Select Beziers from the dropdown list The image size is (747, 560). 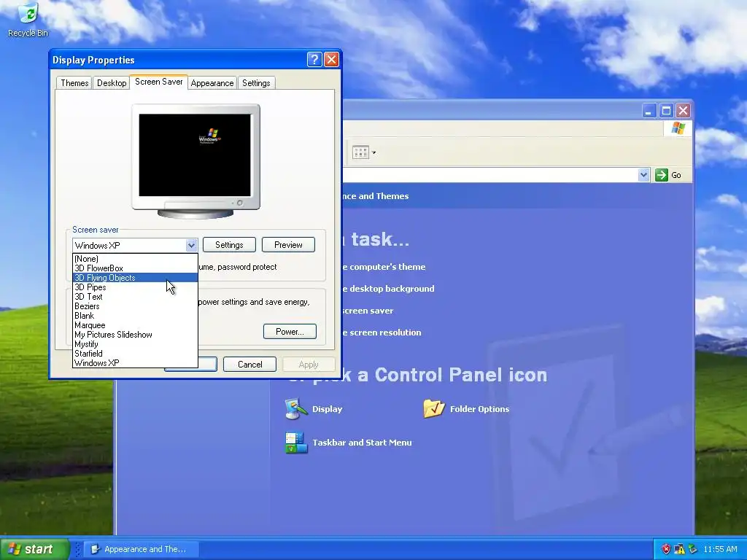tap(135, 306)
